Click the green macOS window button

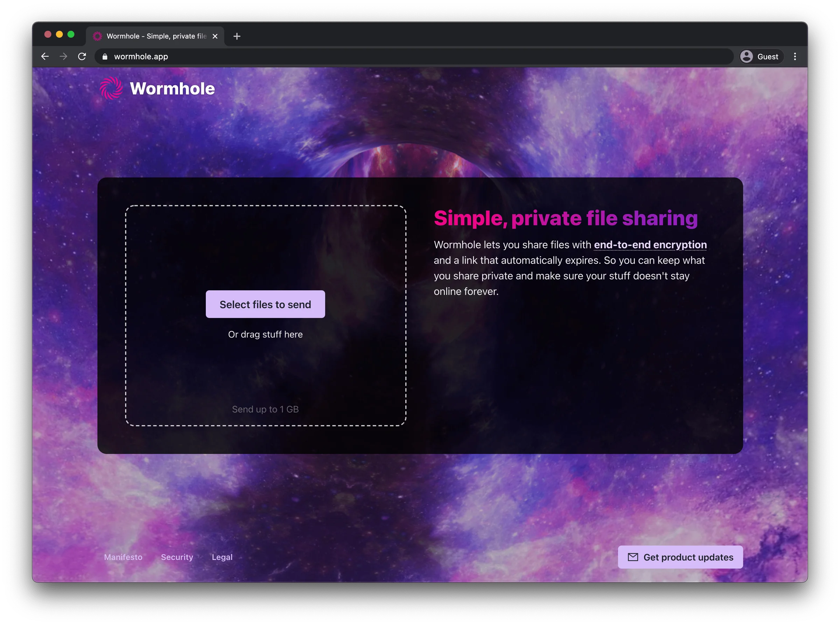[71, 34]
